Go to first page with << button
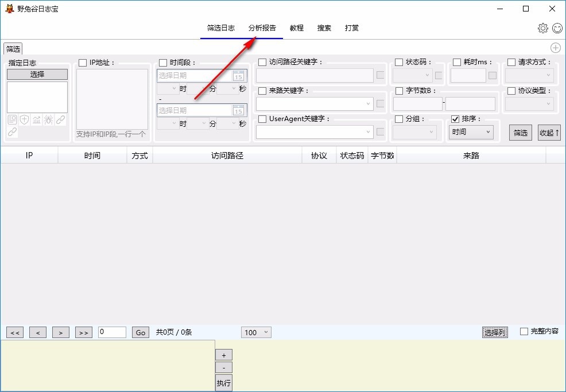 (15, 332)
